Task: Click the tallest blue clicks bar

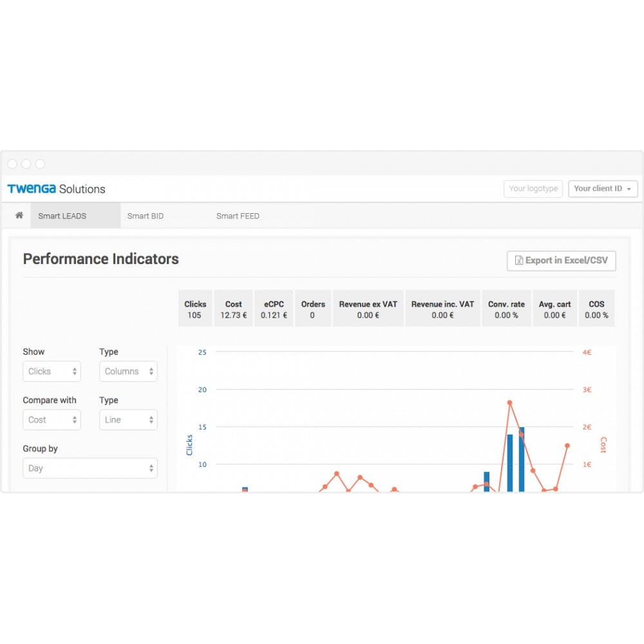Action: coord(522,459)
